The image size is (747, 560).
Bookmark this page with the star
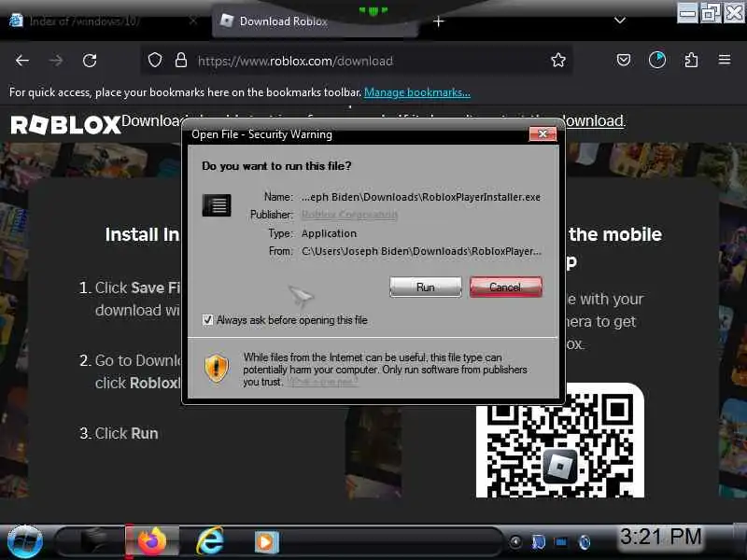coord(557,61)
